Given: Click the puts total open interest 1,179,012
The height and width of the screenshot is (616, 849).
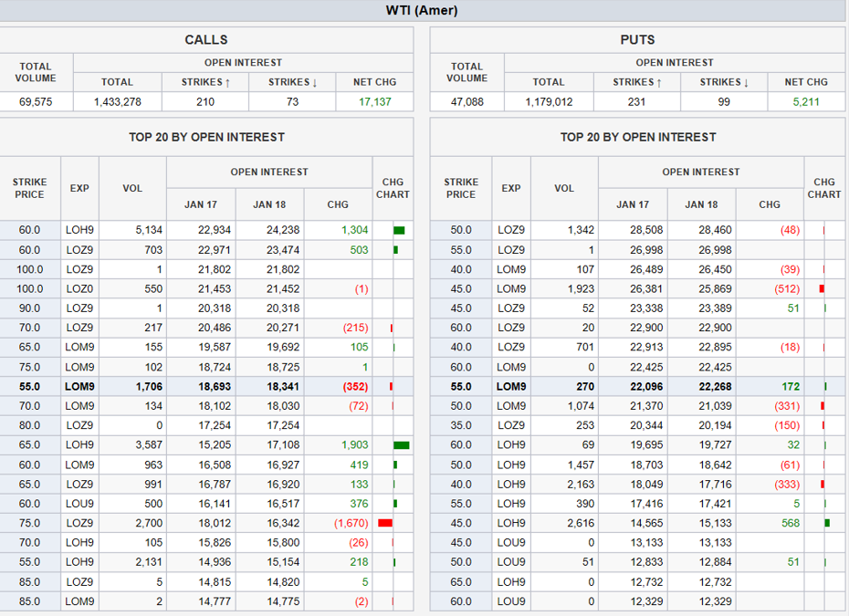Looking at the screenshot, I should point(549,102).
